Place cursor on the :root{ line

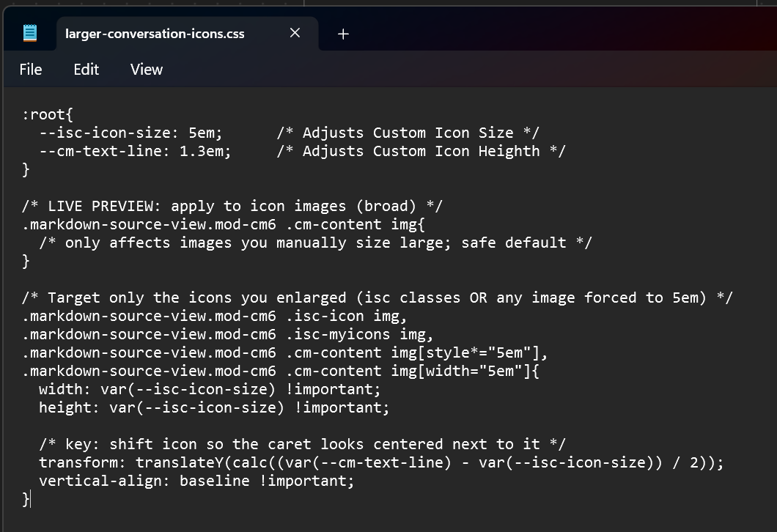pos(48,114)
